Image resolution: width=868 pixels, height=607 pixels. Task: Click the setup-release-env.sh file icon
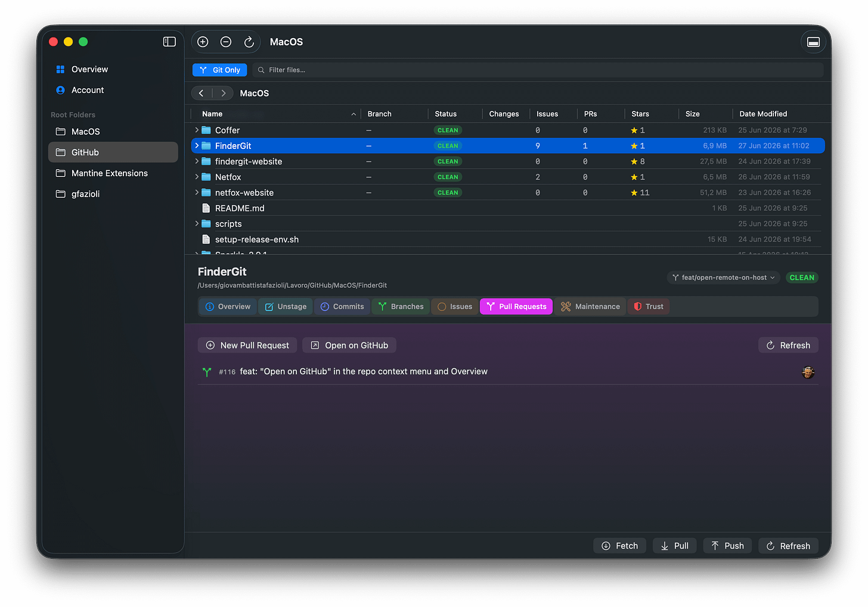pos(206,239)
